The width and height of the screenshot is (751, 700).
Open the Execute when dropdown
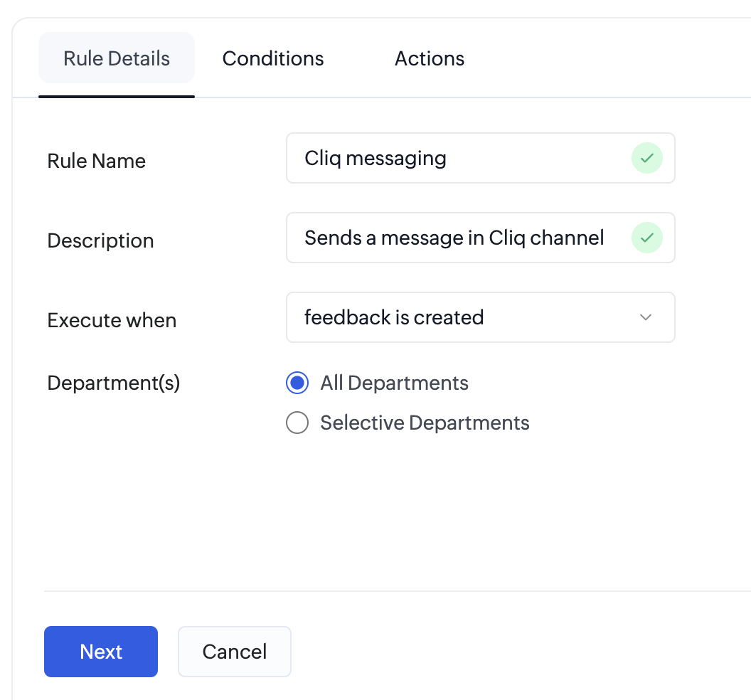(x=480, y=317)
